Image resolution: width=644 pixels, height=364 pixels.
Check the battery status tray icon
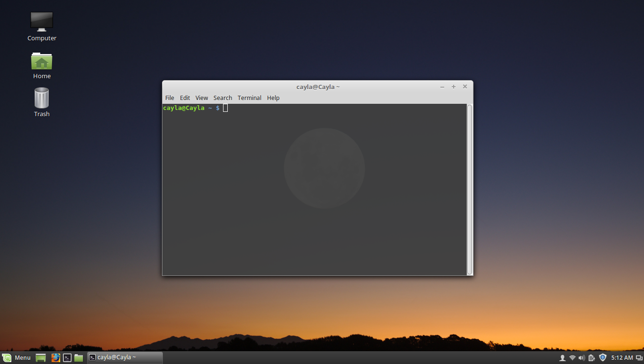(591, 357)
